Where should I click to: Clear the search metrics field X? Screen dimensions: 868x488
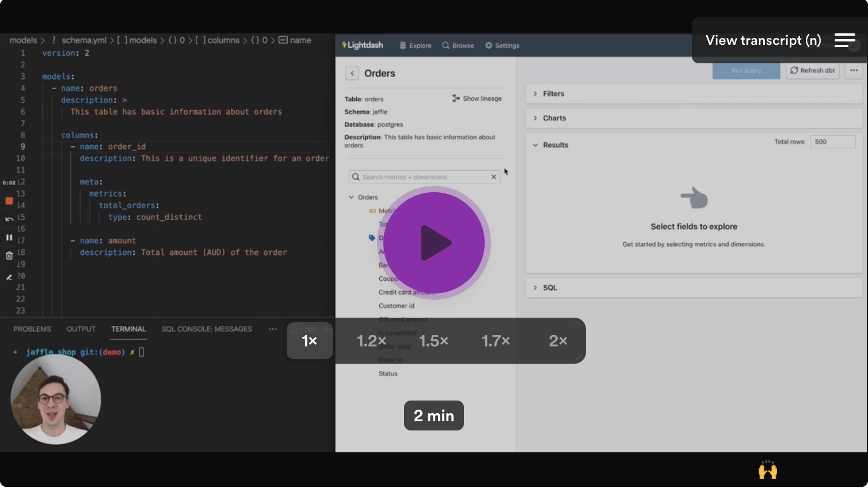pos(493,177)
